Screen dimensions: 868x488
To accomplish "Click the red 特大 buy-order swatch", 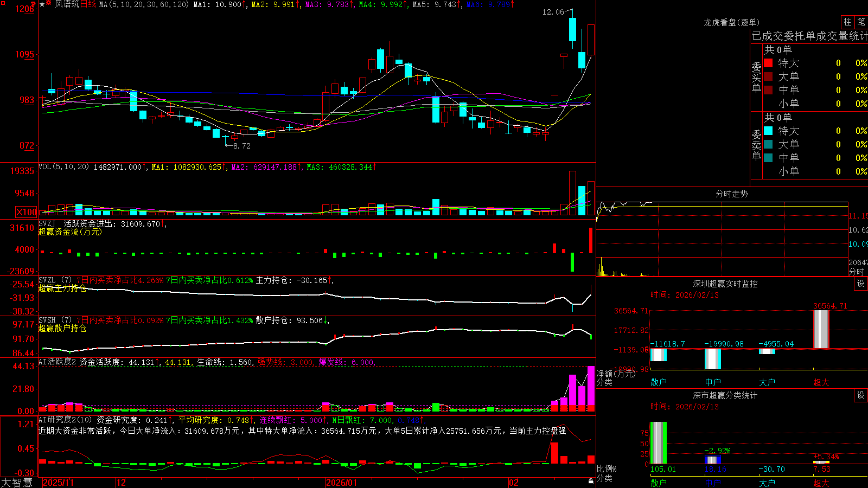I will (768, 63).
